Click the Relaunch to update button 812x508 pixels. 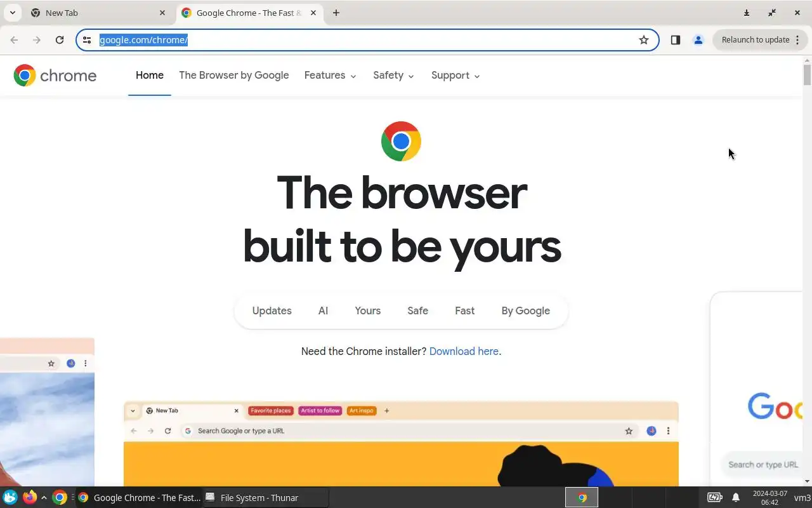tap(755, 40)
